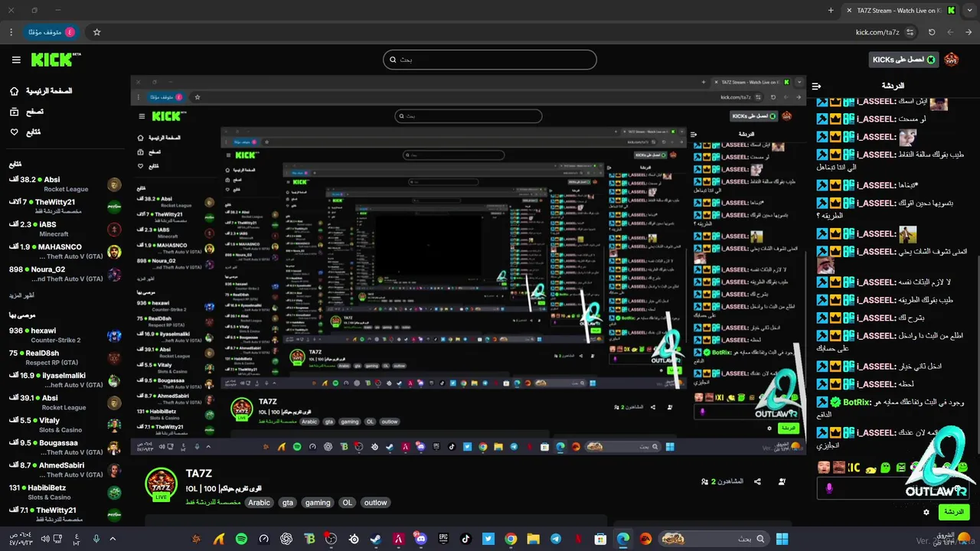
Task: Open Epic Games from the taskbar
Action: tap(443, 539)
